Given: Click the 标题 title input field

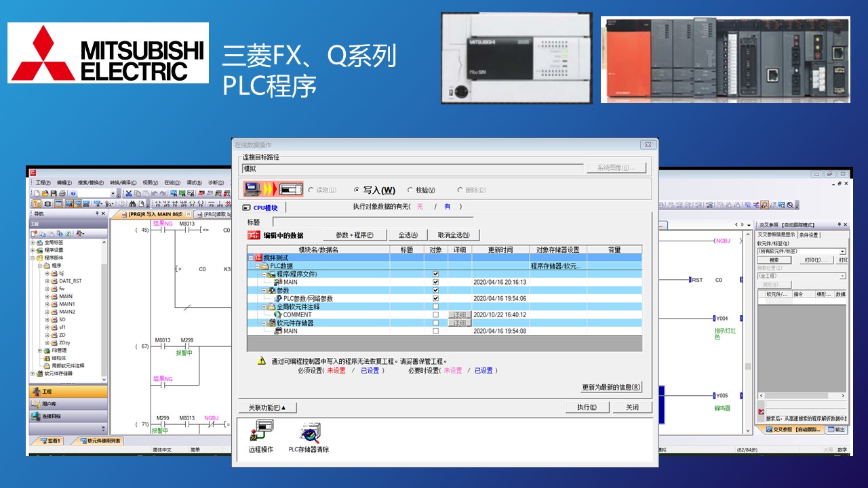Looking at the screenshot, I should 372,222.
